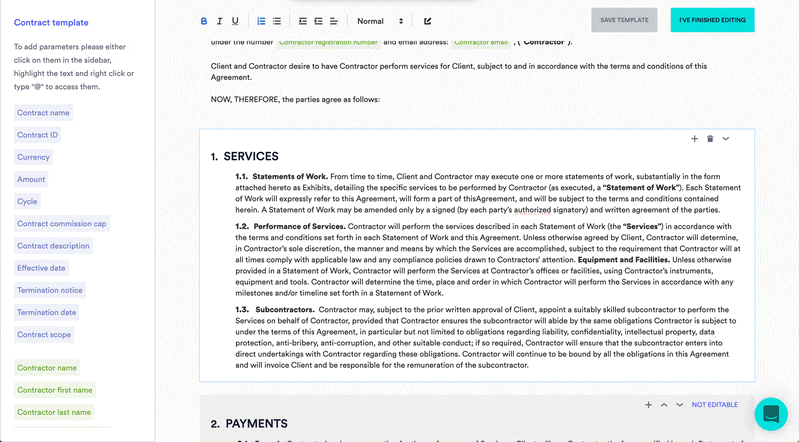Insert the Contractor name parameter
The height and width of the screenshot is (442, 799).
coord(47,368)
